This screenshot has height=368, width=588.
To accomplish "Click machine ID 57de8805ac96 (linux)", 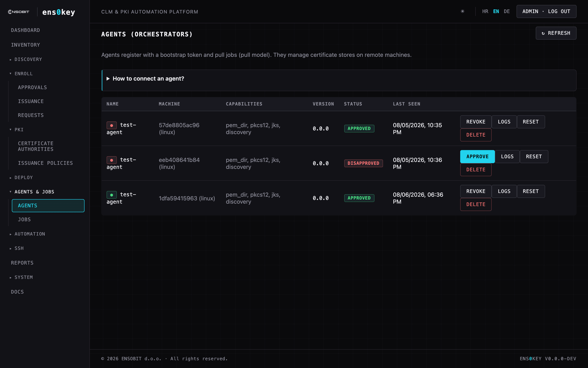I will pyautogui.click(x=179, y=129).
